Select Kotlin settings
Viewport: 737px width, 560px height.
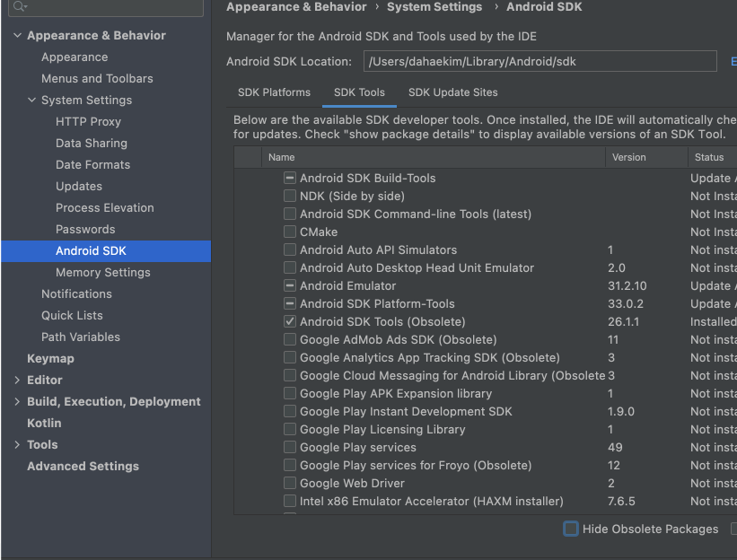pos(44,424)
